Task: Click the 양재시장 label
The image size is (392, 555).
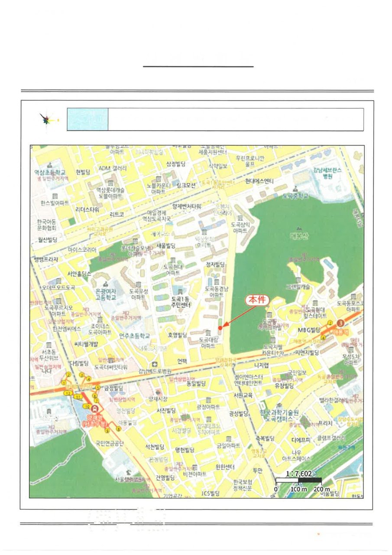Action: [x=157, y=398]
